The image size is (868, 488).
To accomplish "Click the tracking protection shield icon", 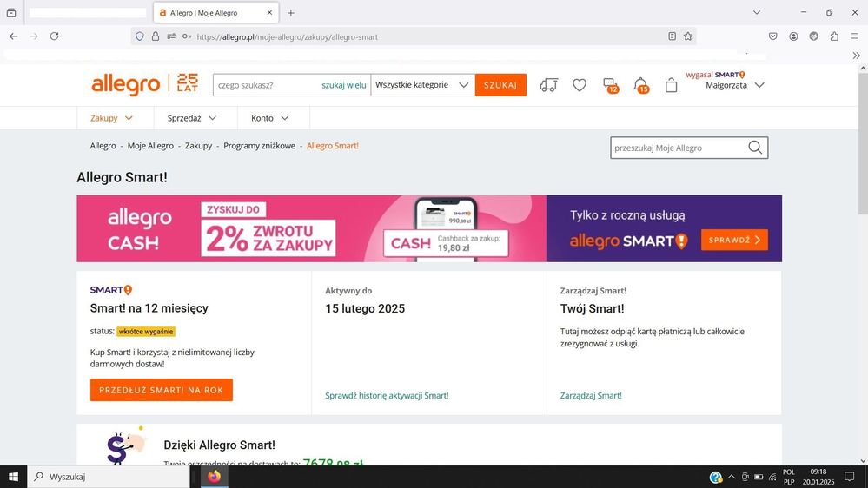I will click(x=140, y=36).
